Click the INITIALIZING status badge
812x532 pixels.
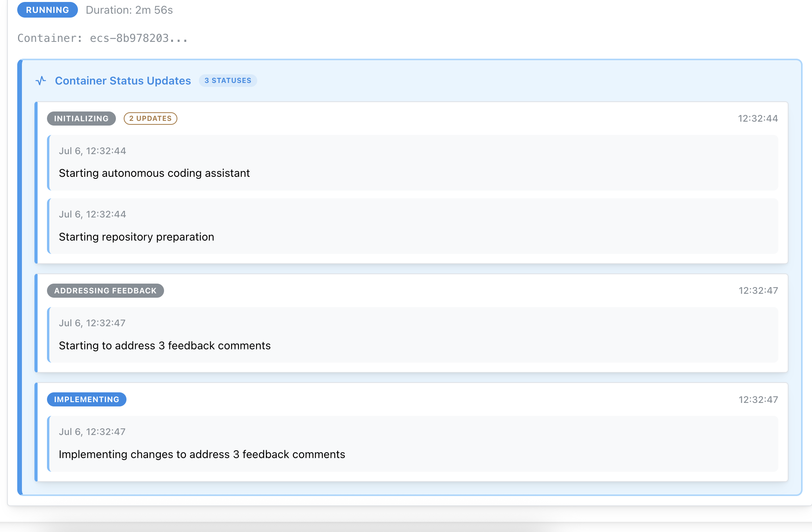81,119
